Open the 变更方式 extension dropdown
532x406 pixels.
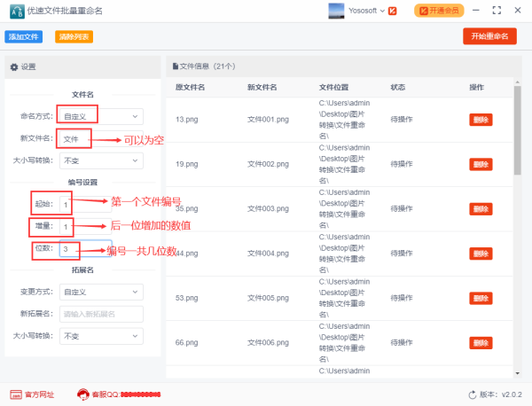click(x=100, y=292)
